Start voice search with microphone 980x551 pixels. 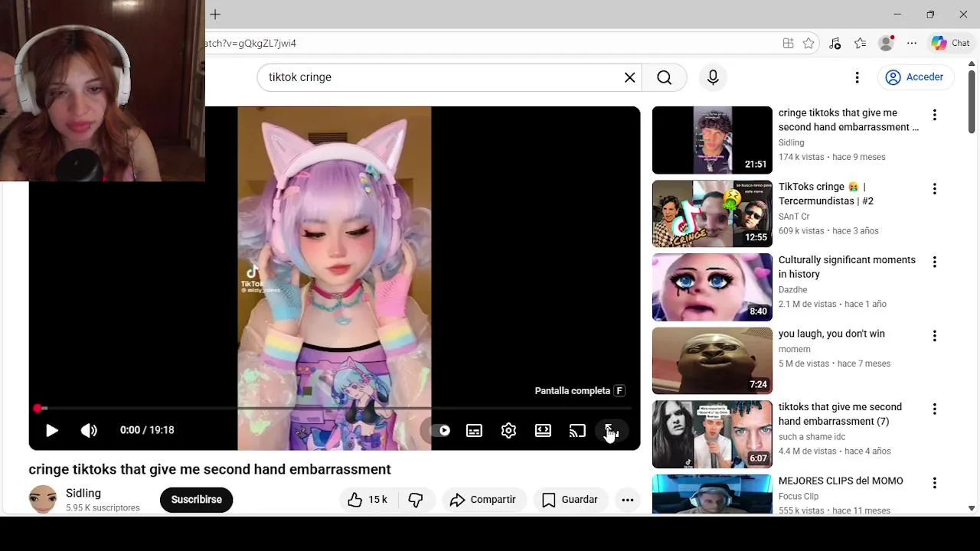(713, 77)
